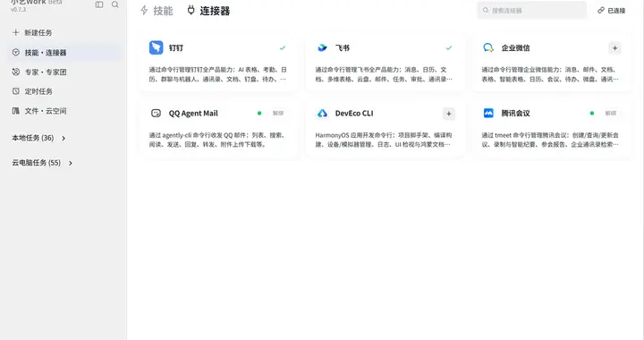Open the sidebar search magnifier icon

pos(115,4)
